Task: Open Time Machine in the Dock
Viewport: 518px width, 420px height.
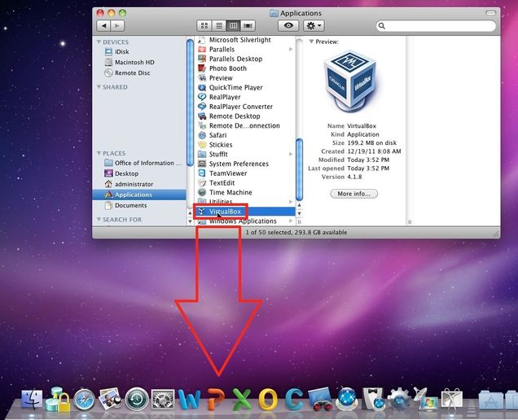Action: pos(137,400)
